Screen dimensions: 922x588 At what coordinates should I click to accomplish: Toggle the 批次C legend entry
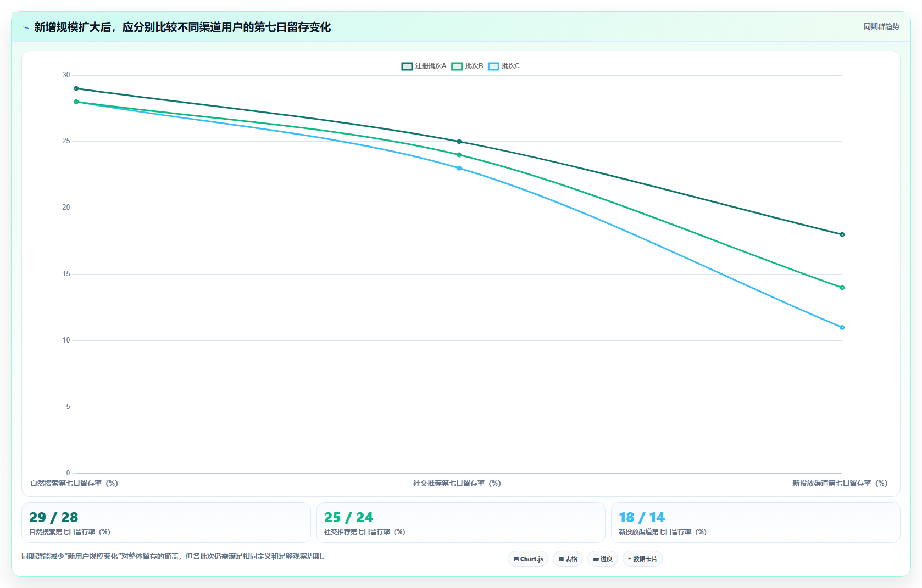click(504, 66)
